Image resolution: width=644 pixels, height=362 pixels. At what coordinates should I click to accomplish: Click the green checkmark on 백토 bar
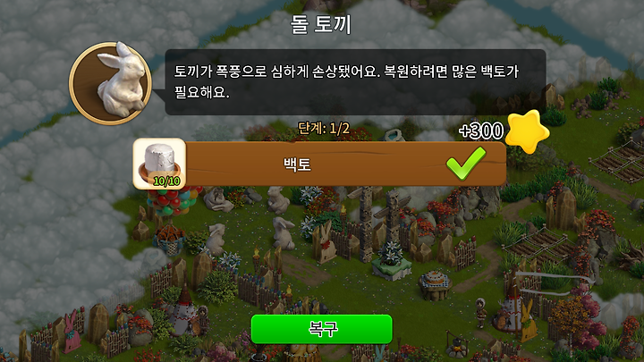466,163
